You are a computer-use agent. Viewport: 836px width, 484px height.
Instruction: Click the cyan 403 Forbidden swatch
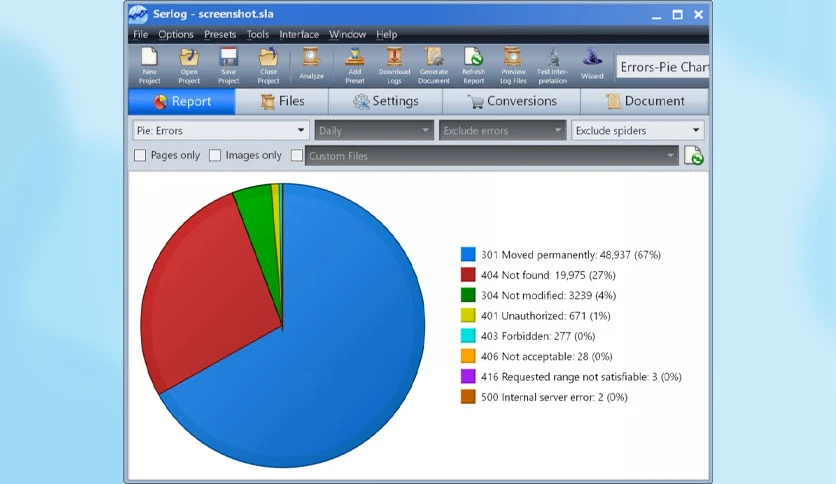(468, 335)
